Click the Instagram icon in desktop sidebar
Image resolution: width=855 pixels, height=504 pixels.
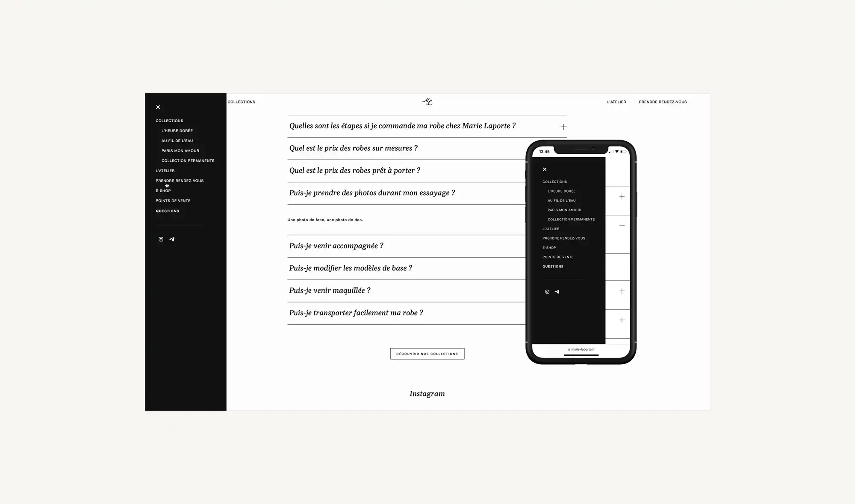[161, 239]
